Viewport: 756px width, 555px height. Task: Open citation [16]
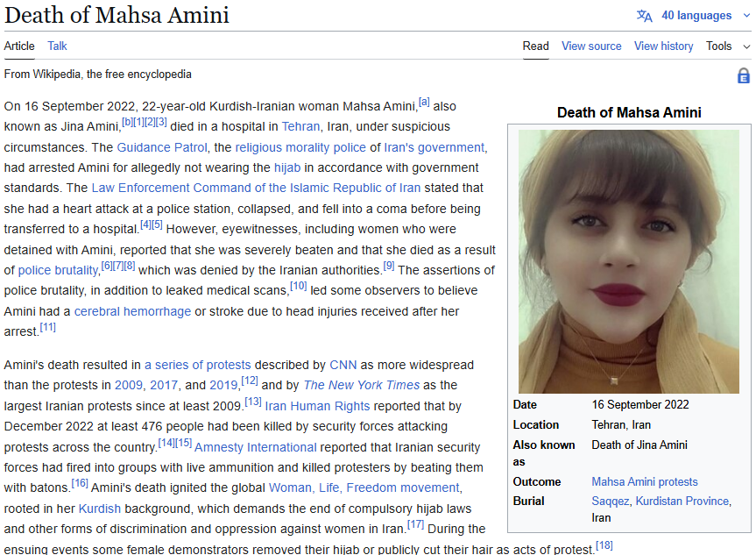pos(80,483)
